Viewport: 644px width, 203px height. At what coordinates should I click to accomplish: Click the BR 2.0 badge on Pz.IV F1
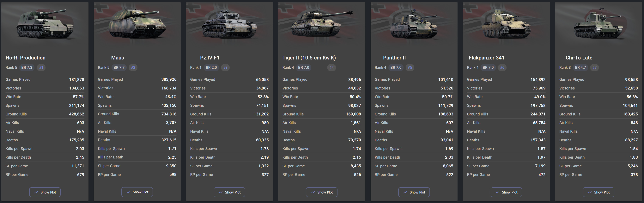pos(211,67)
